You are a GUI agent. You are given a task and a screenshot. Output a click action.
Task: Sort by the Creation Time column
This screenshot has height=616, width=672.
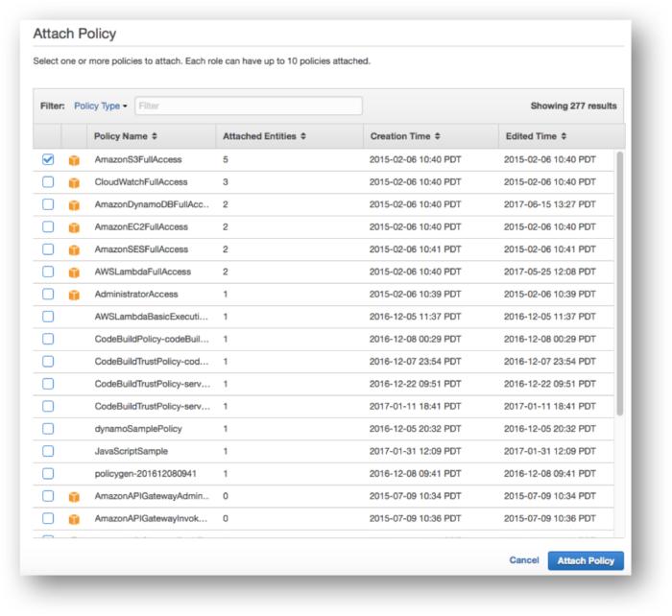[x=405, y=136]
